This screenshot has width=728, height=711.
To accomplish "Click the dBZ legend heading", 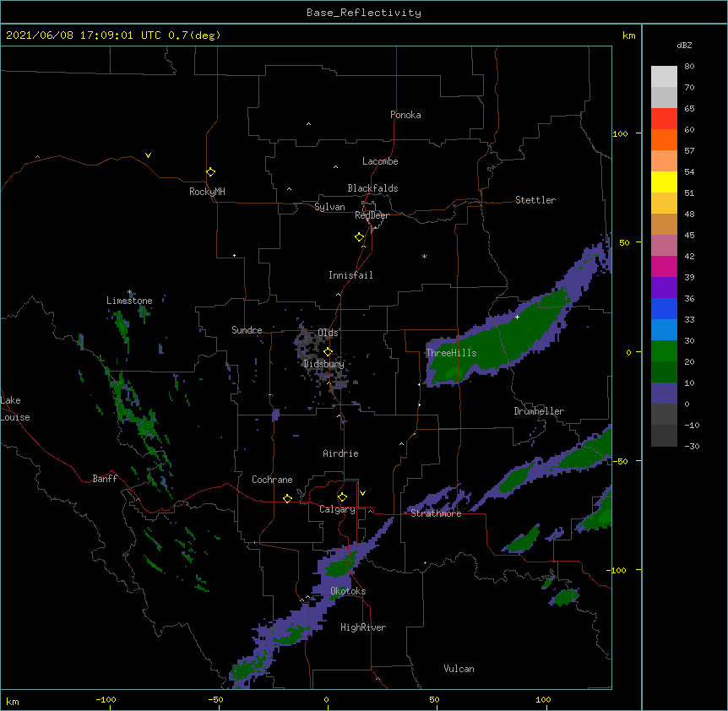I will [x=684, y=46].
